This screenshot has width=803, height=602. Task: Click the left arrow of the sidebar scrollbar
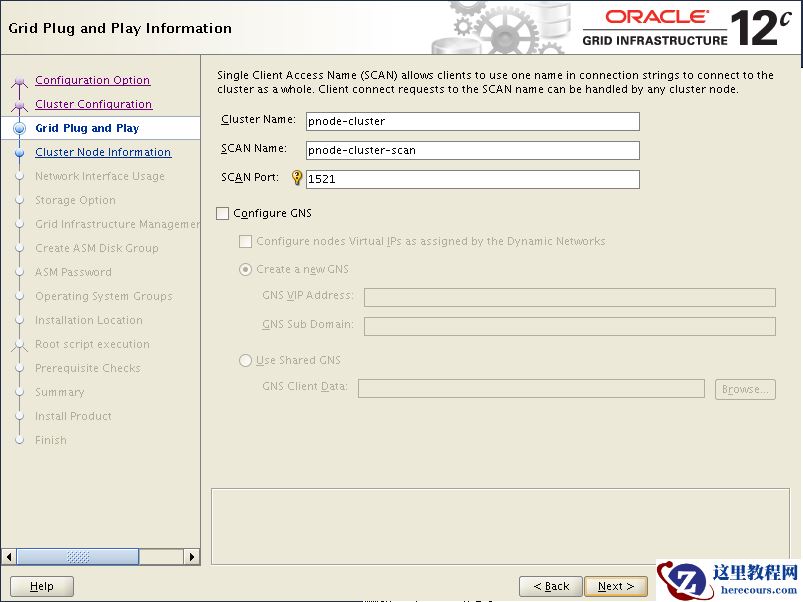coord(9,557)
